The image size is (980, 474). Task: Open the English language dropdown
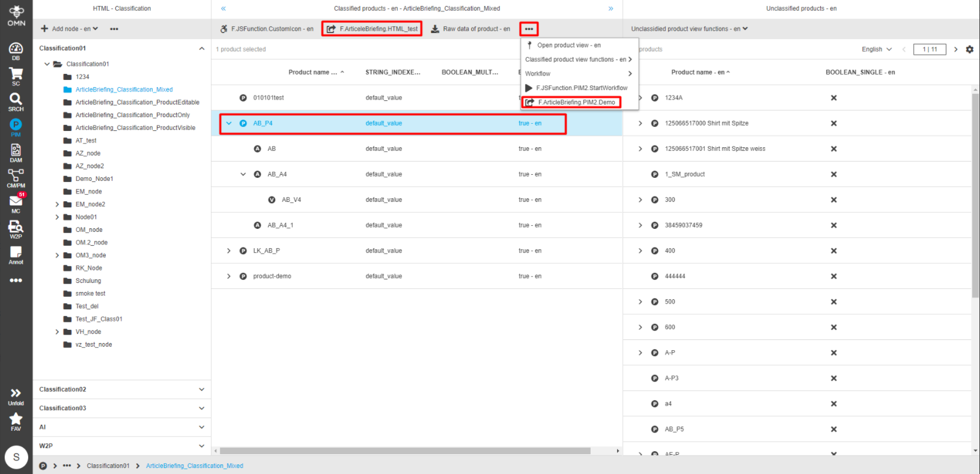(x=877, y=49)
